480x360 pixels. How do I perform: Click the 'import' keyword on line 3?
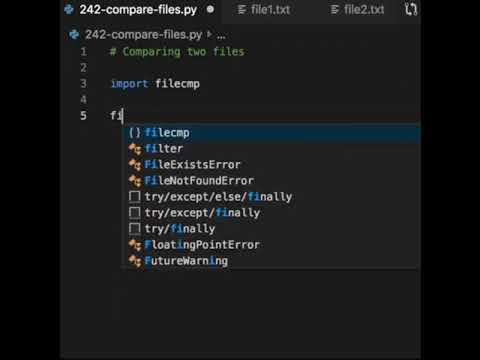[129, 84]
